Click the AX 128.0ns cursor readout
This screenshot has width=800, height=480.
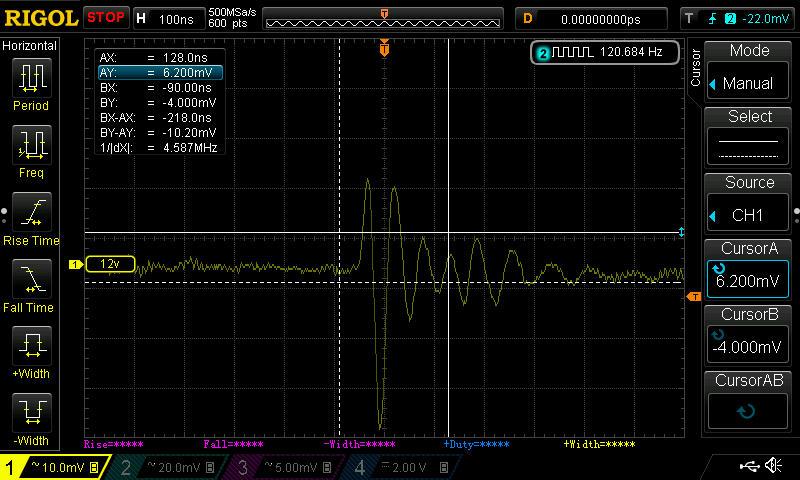point(159,57)
